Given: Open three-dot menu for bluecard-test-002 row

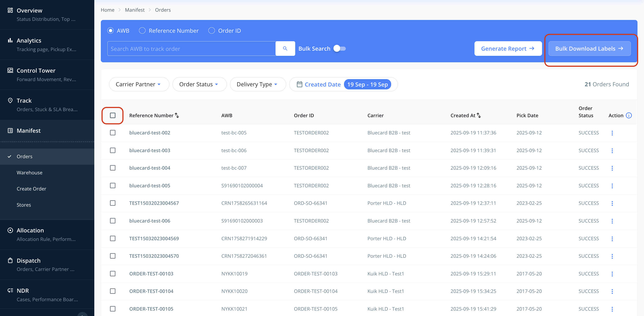Looking at the screenshot, I should point(612,133).
